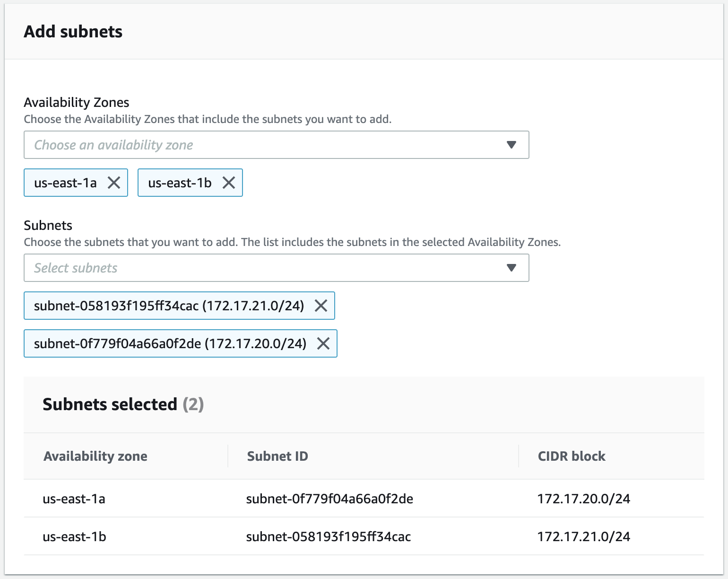Click the Subnets selected (2) heading
The width and height of the screenshot is (728, 579).
coord(123,404)
